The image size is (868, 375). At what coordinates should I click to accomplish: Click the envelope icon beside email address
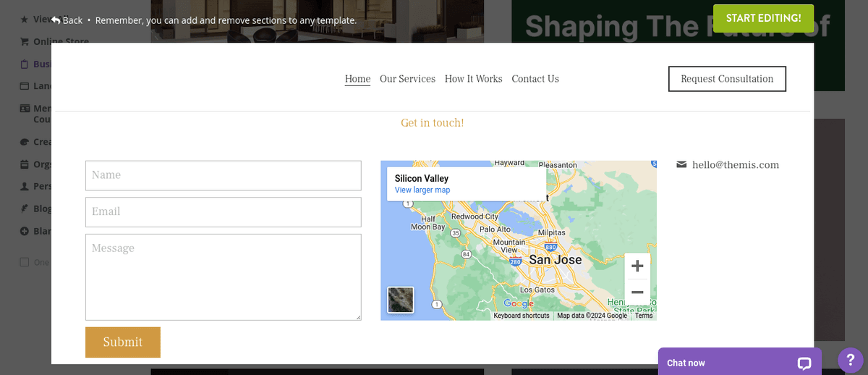tap(681, 165)
